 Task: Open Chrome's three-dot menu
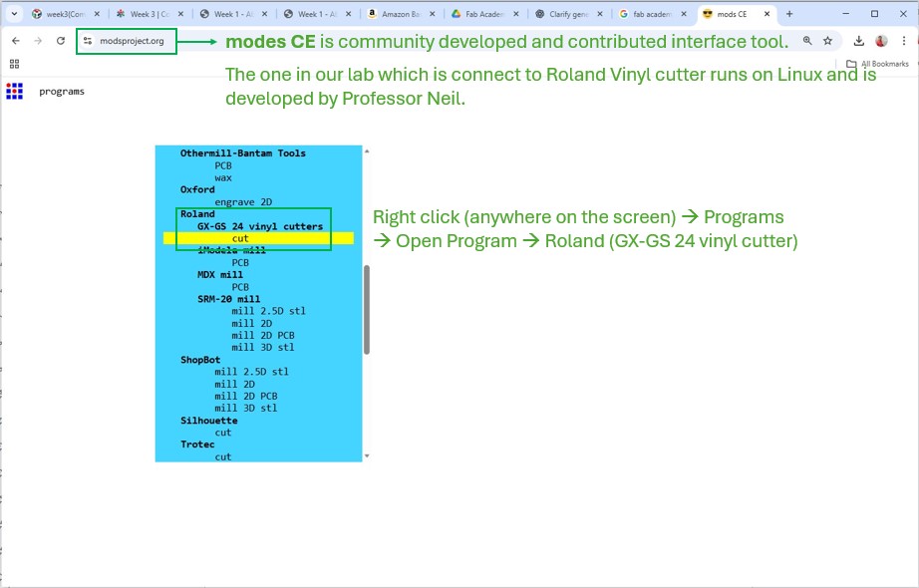pos(904,41)
